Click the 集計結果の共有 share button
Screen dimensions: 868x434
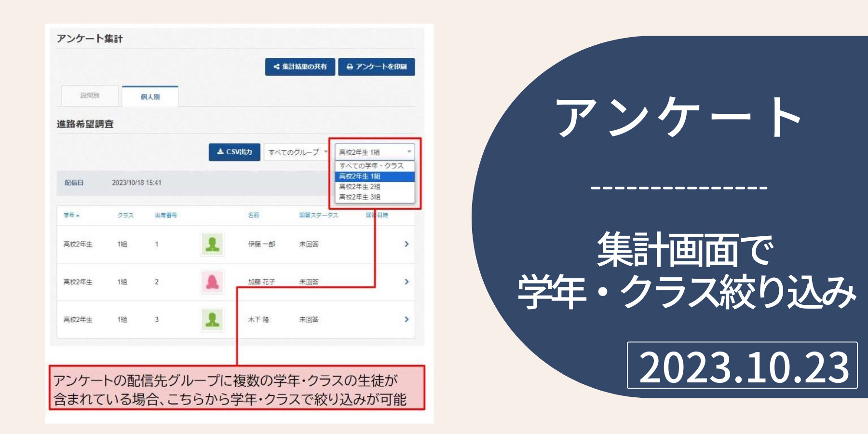click(300, 67)
